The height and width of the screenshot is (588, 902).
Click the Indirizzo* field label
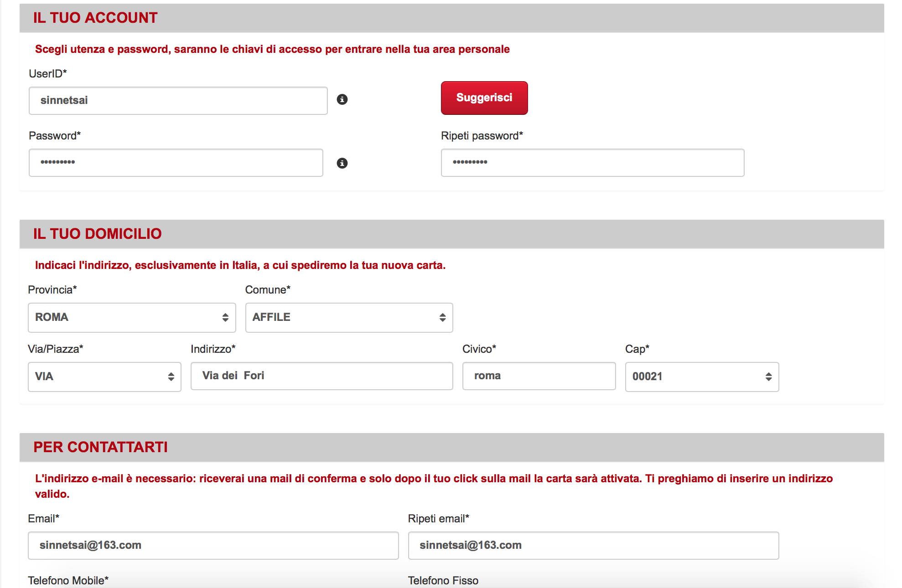click(213, 349)
